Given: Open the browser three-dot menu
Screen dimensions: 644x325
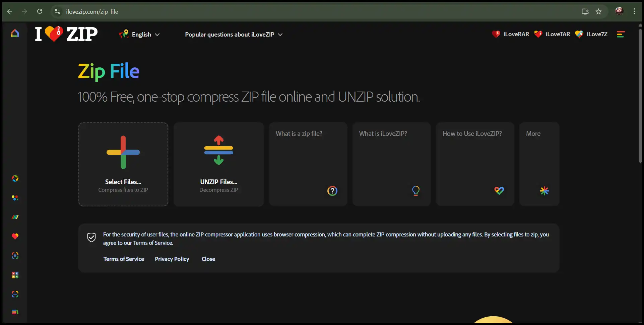Looking at the screenshot, I should (x=634, y=11).
